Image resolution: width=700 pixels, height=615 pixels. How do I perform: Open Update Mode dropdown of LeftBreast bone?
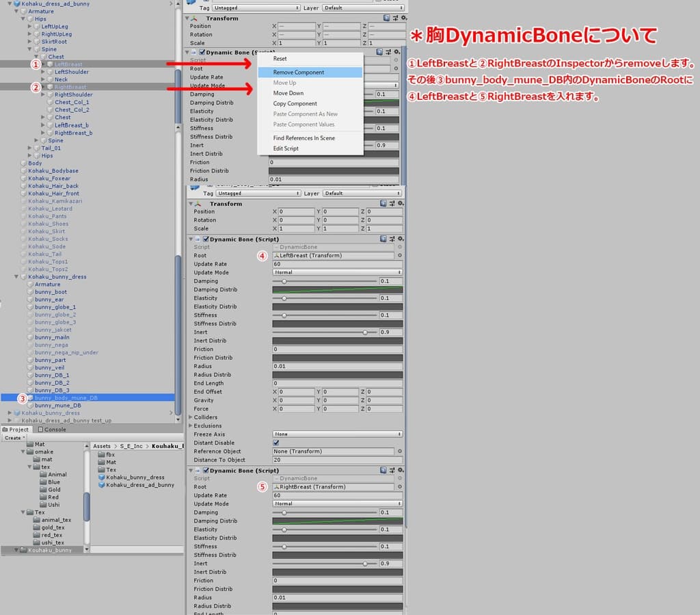(x=337, y=272)
